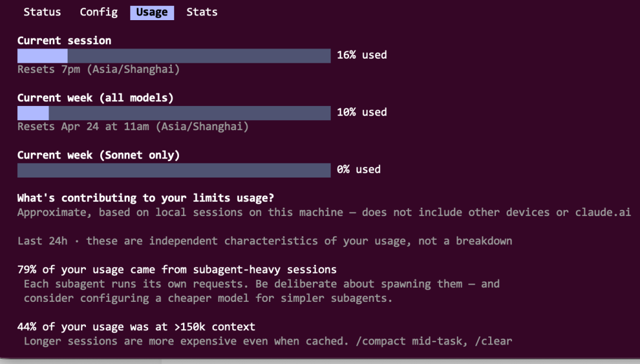640x364 pixels.
Task: Click the "Current week (all models)" heading
Action: click(x=95, y=98)
